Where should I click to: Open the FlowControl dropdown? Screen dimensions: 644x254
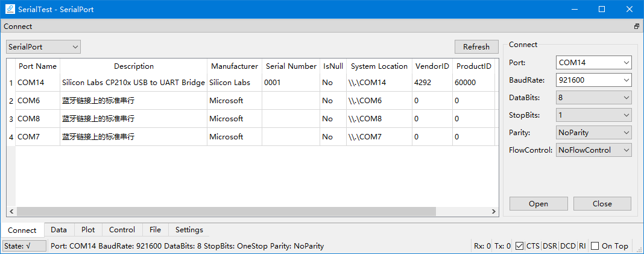click(x=593, y=150)
